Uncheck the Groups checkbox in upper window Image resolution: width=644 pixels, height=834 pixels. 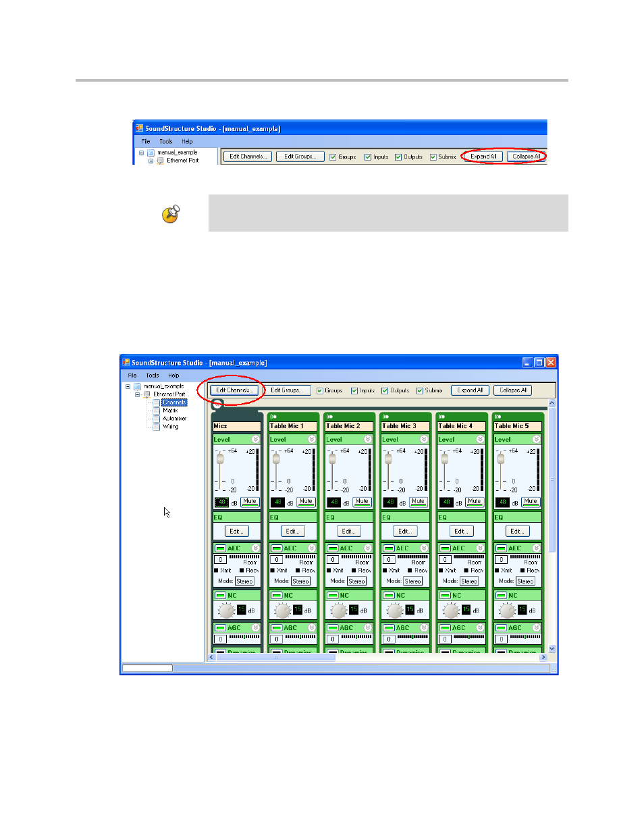[x=333, y=157]
